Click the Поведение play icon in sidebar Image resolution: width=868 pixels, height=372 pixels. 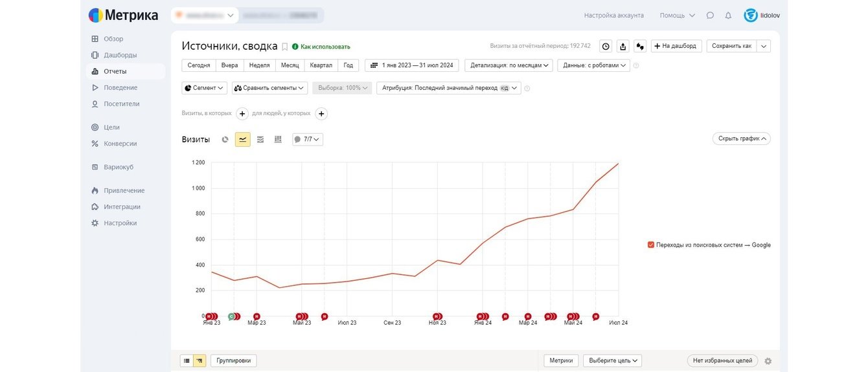coord(95,87)
